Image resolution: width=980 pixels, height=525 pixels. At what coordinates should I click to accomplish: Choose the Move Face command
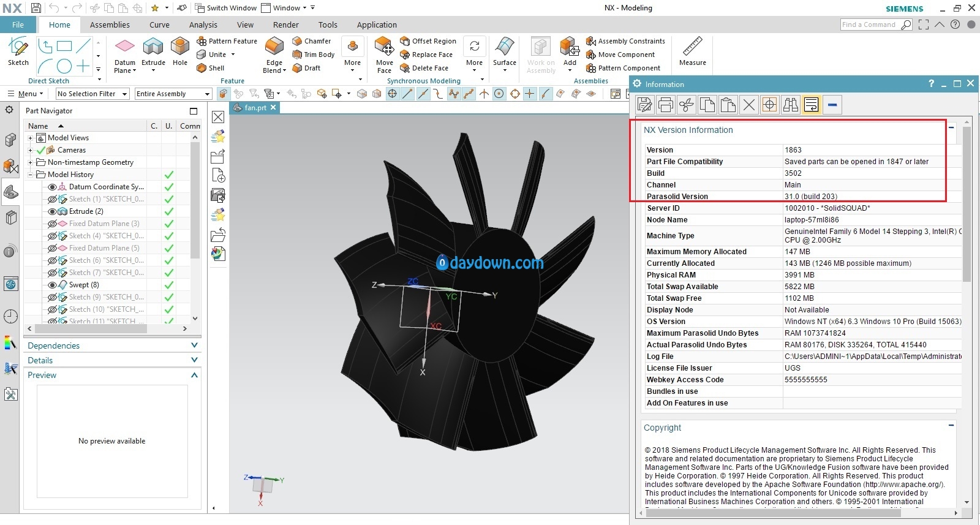(385, 56)
